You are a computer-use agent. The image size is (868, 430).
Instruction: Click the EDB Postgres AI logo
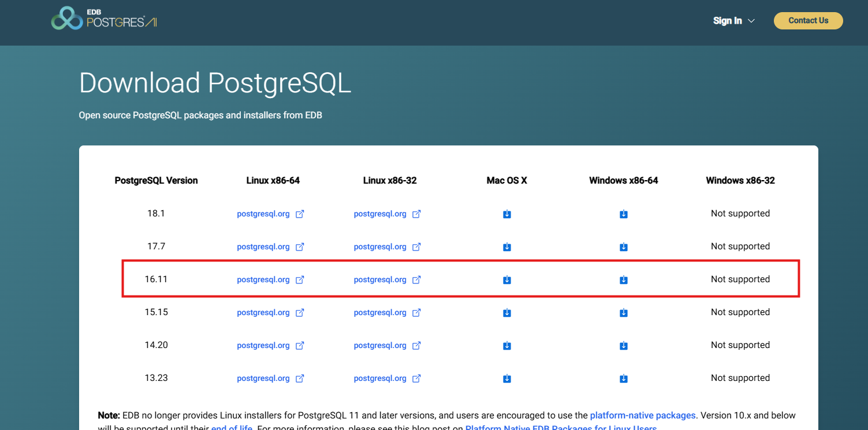(x=104, y=18)
